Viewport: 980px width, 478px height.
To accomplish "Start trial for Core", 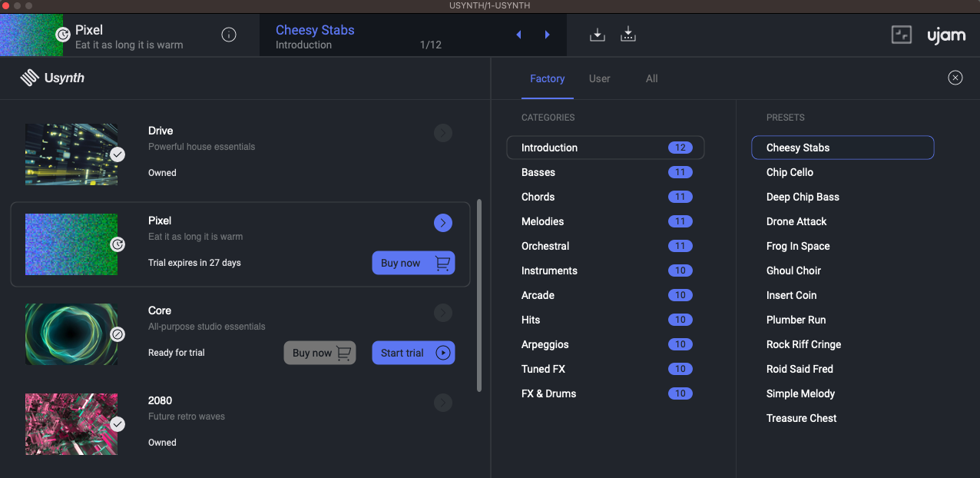I will (x=414, y=353).
